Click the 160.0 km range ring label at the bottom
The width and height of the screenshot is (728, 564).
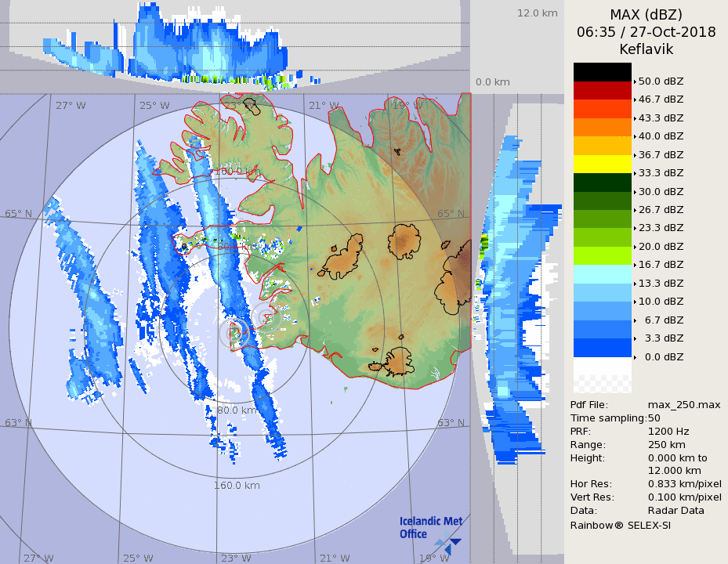coord(236,485)
